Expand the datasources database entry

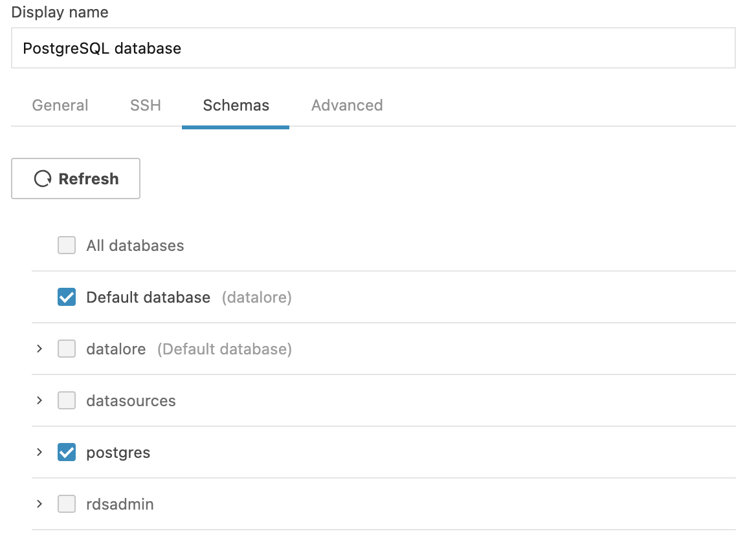39,400
